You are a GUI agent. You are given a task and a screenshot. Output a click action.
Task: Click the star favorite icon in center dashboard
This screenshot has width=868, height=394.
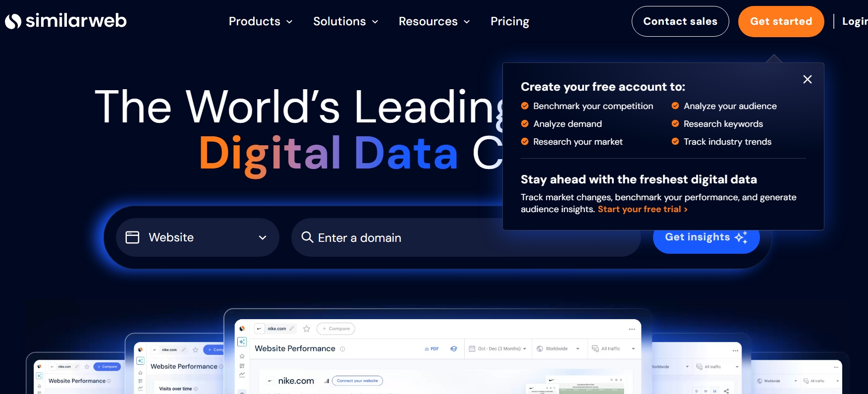(x=307, y=329)
